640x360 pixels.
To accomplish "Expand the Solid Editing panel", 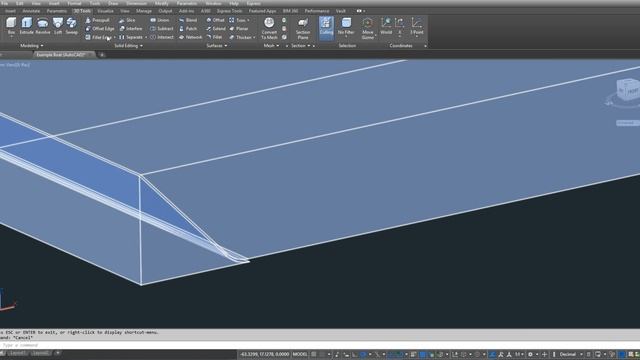I will (129, 46).
